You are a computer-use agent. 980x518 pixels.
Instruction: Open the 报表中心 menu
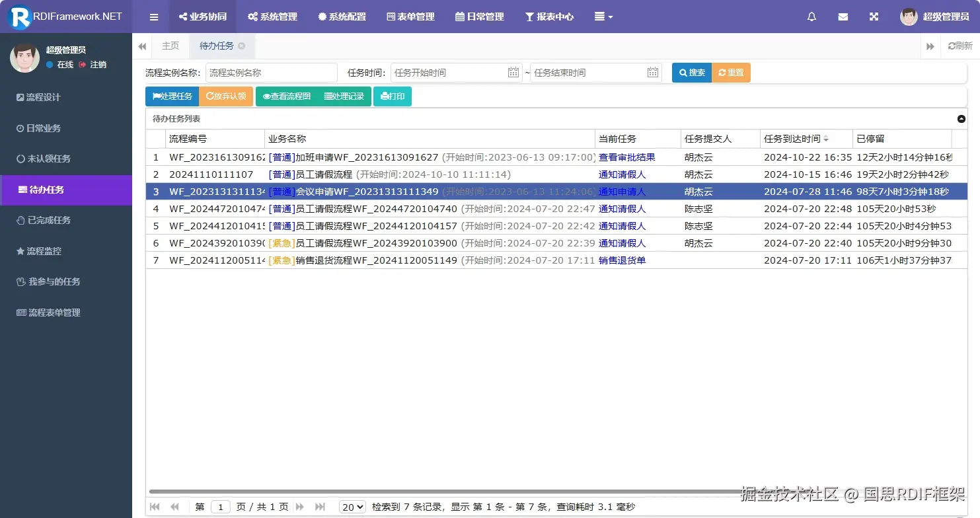click(549, 17)
